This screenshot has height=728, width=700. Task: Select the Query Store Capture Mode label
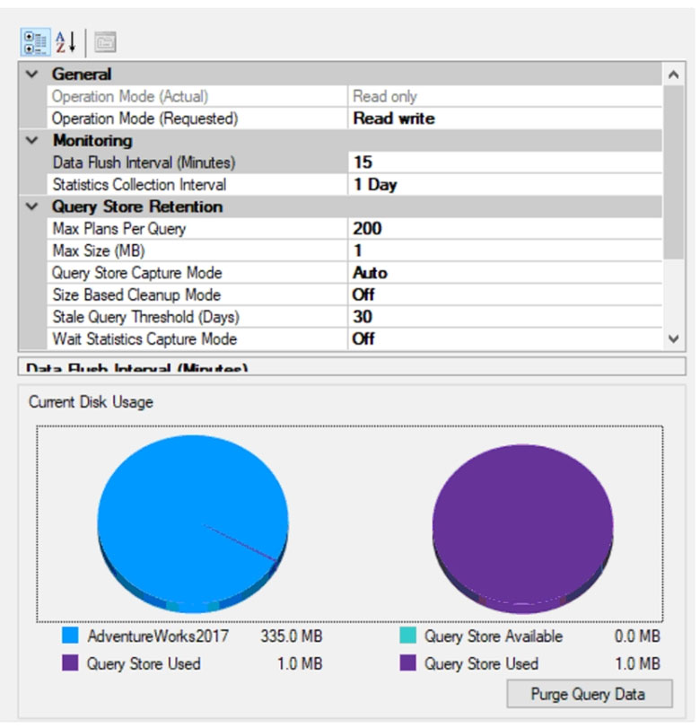click(x=137, y=273)
